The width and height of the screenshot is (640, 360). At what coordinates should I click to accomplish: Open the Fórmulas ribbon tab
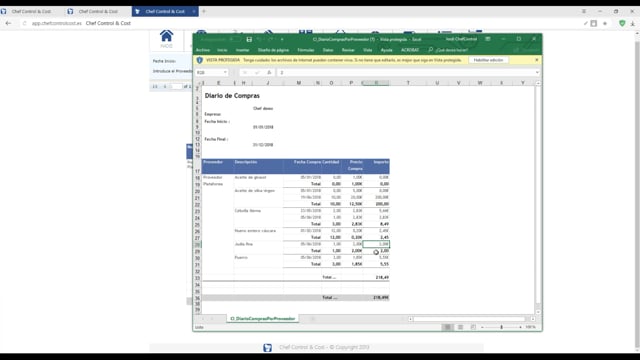click(x=306, y=50)
